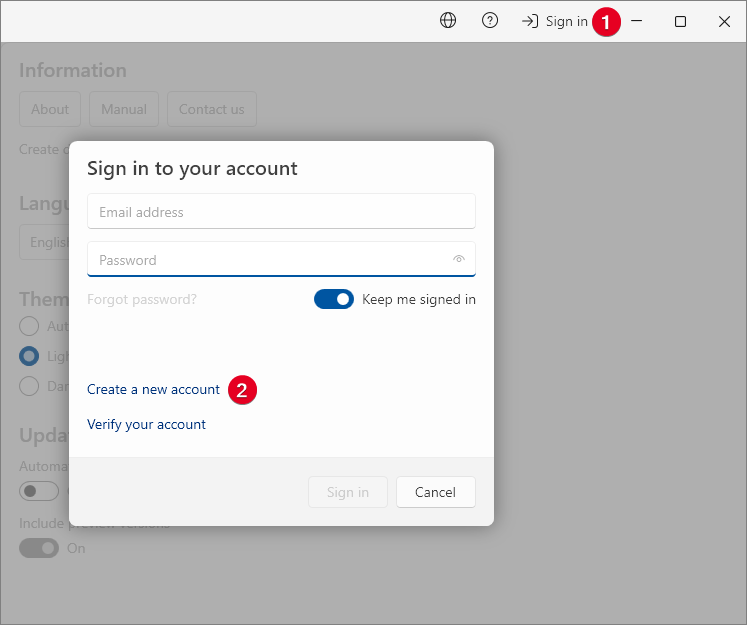Click the globe language icon in title bar
The height and width of the screenshot is (625, 747).
448,21
